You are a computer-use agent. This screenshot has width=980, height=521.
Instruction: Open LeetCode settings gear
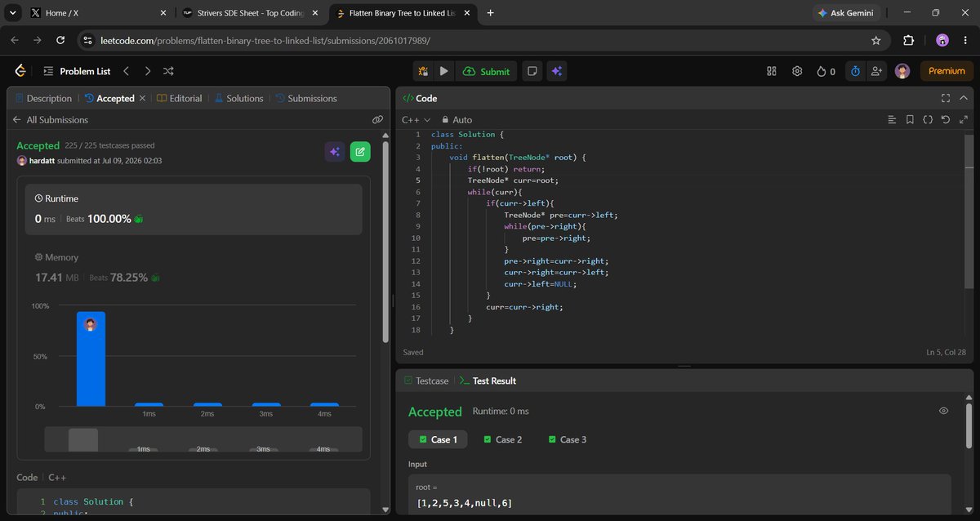797,71
